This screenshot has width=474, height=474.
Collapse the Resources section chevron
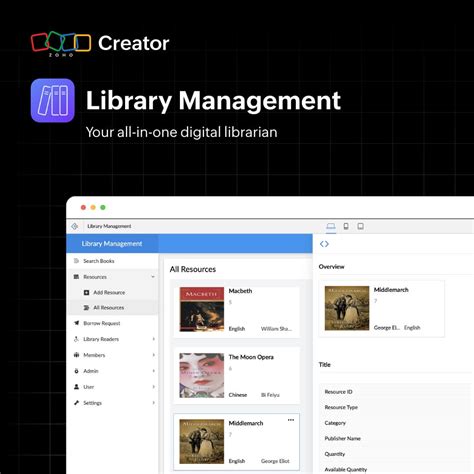pyautogui.click(x=153, y=277)
